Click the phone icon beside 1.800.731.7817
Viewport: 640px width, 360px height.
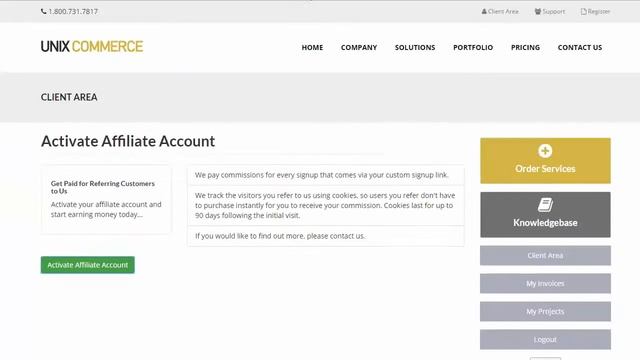pyautogui.click(x=44, y=11)
